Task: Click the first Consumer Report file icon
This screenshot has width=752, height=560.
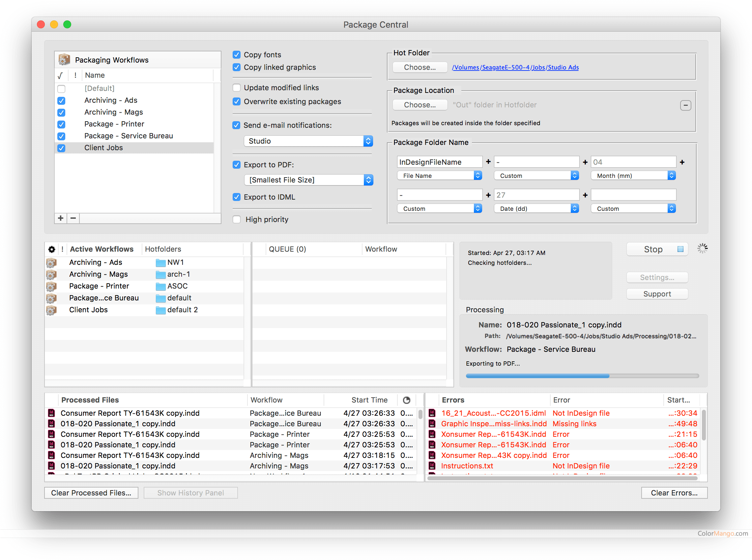Action: pyautogui.click(x=51, y=413)
